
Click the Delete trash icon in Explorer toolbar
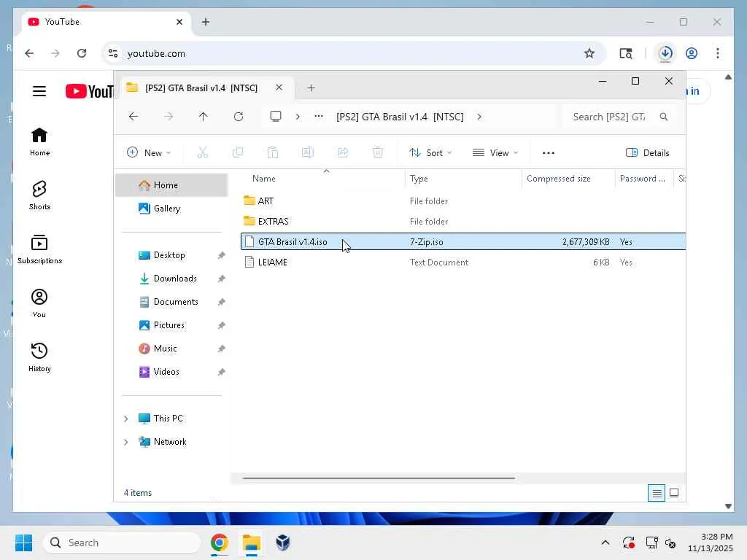pos(378,152)
